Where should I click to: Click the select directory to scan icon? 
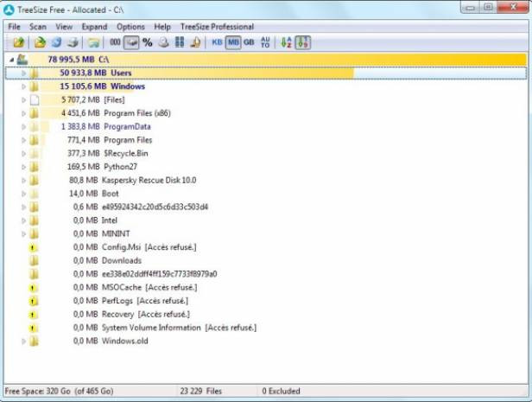click(19, 42)
